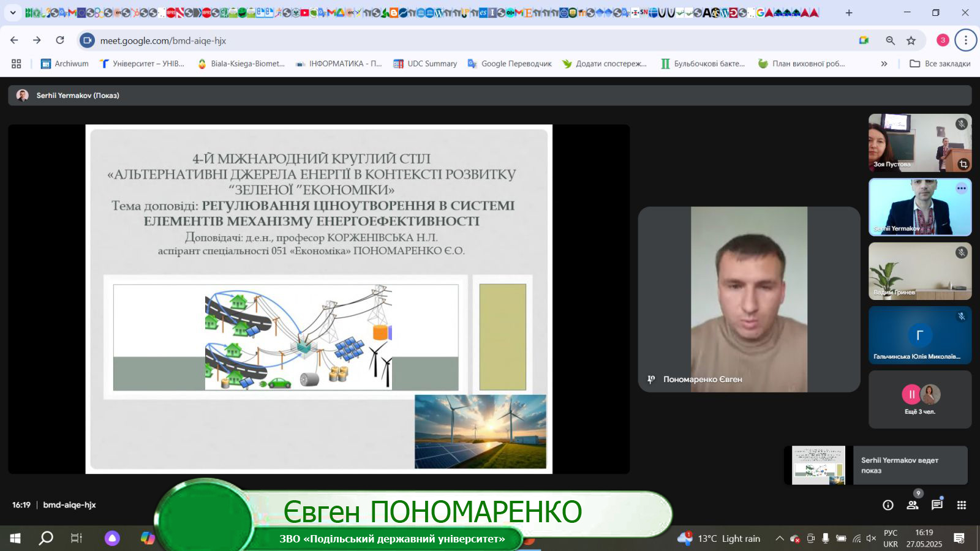Open the Chrome three-dot menu
The height and width of the screenshot is (551, 980).
pyautogui.click(x=965, y=40)
